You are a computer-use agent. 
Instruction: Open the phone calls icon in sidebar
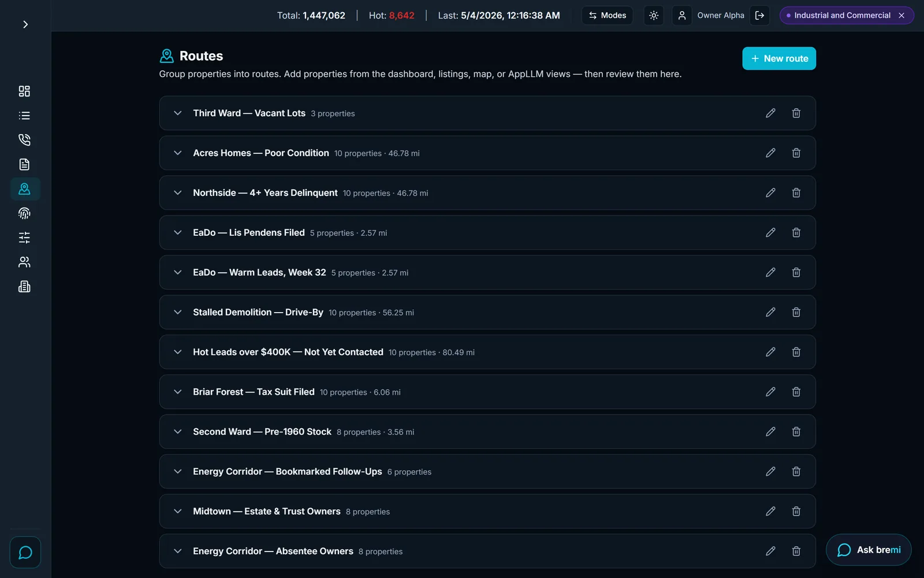(24, 140)
